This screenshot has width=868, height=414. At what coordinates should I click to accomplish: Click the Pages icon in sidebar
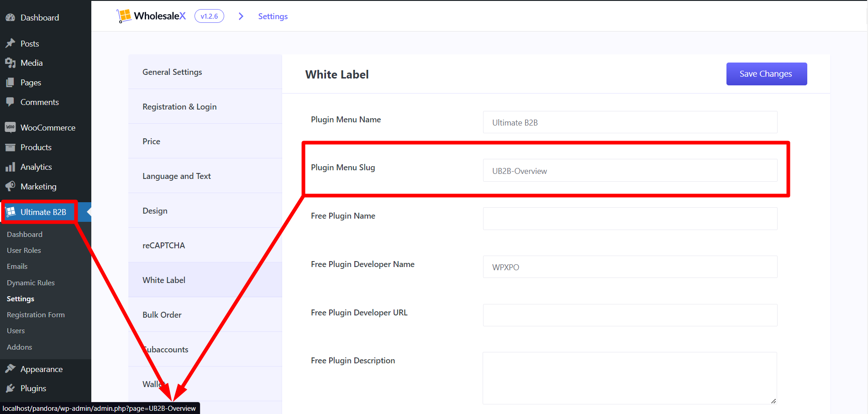[11, 83]
